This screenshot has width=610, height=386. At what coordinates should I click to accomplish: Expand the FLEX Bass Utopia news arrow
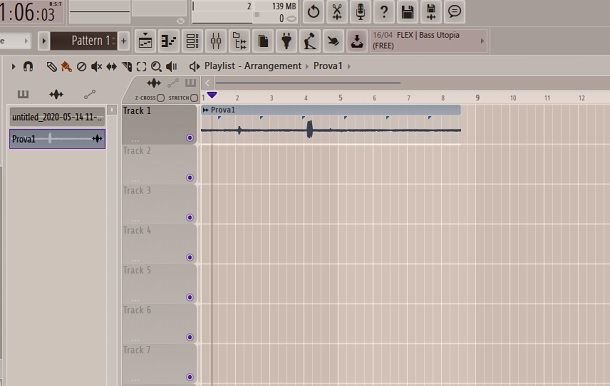point(482,41)
